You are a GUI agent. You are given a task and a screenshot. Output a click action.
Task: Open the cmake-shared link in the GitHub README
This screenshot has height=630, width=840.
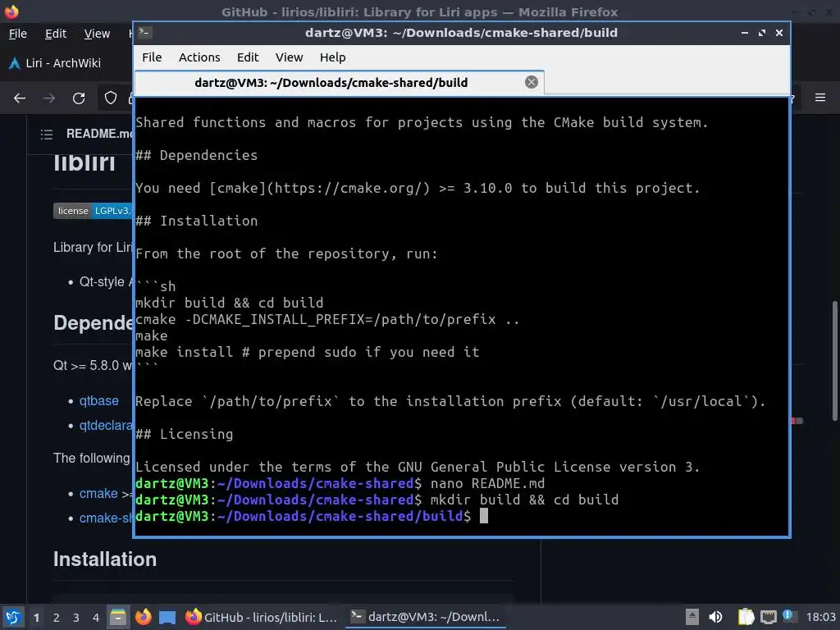pyautogui.click(x=106, y=518)
